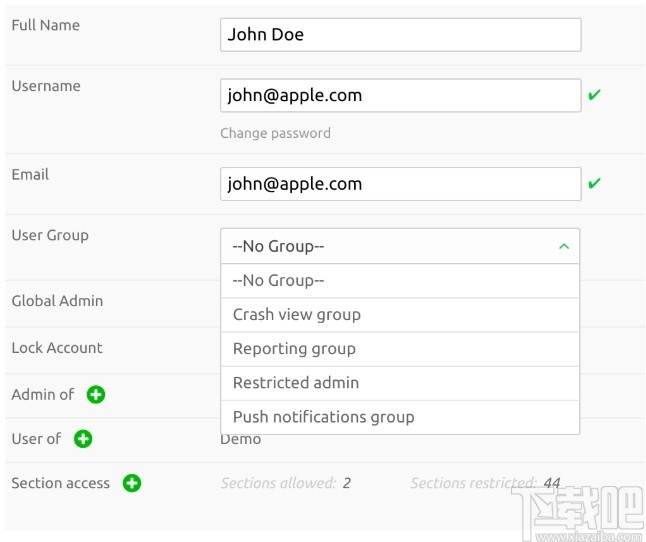
Task: Click the green checkmark beside Username field
Action: 594,96
